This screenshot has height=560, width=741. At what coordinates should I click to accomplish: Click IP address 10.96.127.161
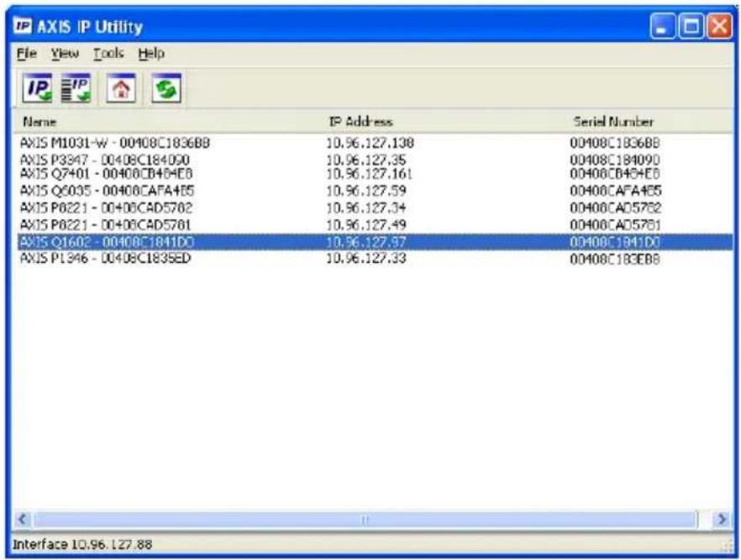point(369,174)
